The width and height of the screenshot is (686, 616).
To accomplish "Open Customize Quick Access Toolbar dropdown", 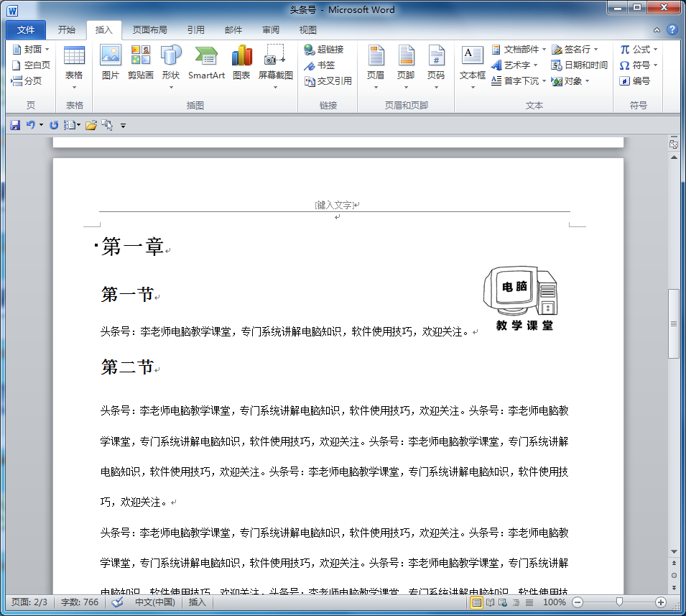I will pyautogui.click(x=123, y=126).
